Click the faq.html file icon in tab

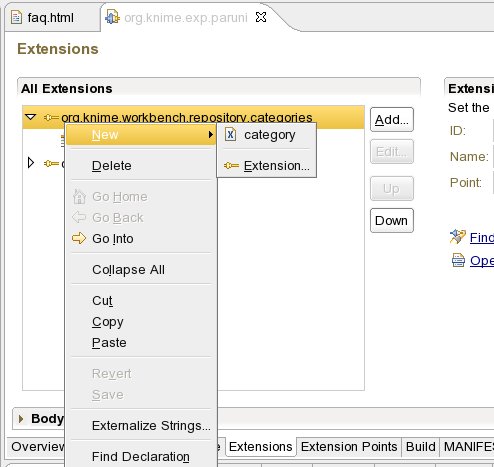pyautogui.click(x=16, y=17)
